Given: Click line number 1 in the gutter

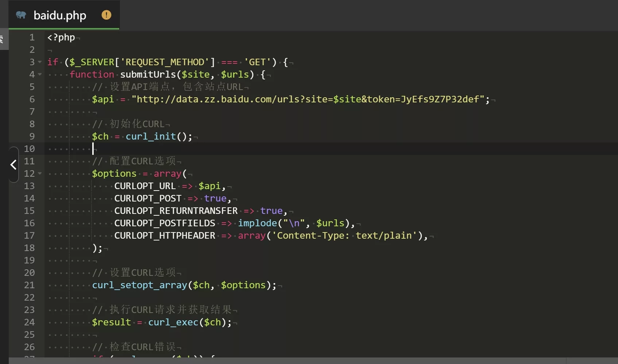Looking at the screenshot, I should point(32,38).
